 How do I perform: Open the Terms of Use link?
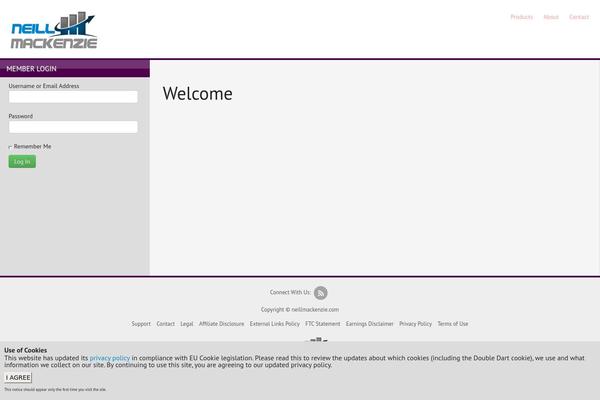click(x=453, y=324)
